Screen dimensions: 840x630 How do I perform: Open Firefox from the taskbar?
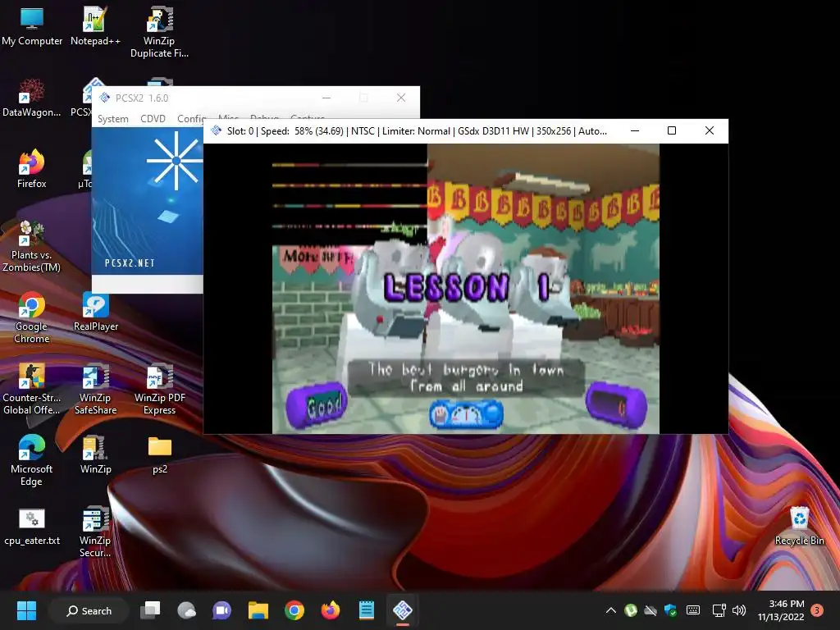point(330,610)
